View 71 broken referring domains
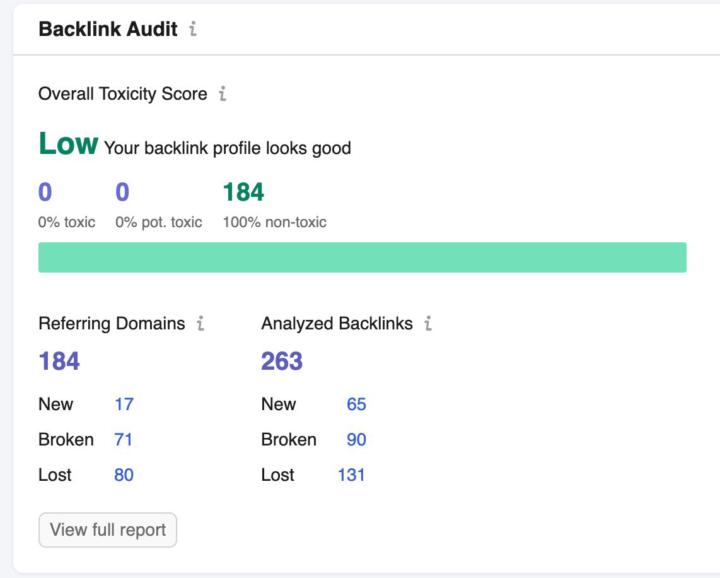The image size is (720, 578). (124, 439)
